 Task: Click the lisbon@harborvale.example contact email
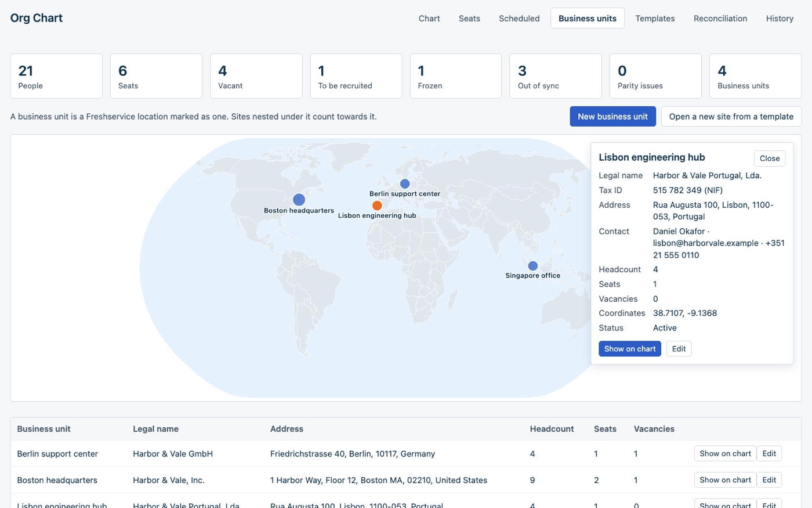click(x=706, y=243)
